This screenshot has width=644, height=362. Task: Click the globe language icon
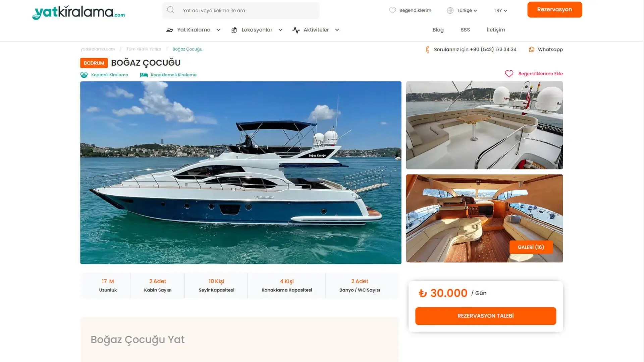450,10
